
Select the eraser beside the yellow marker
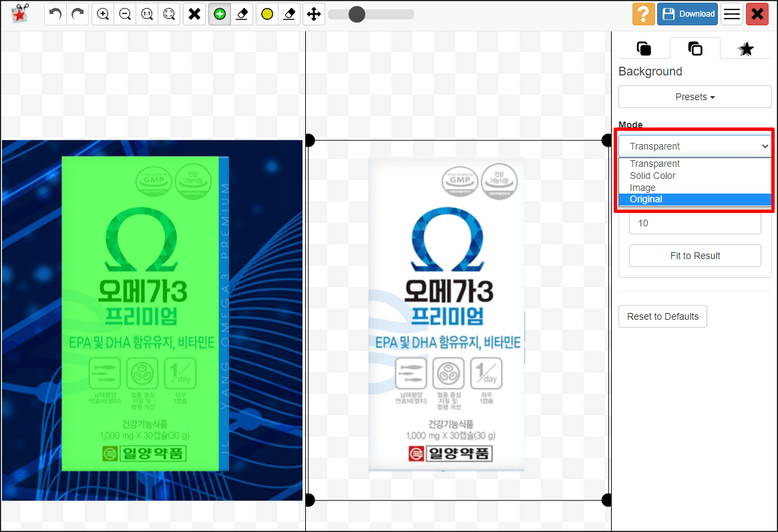tap(289, 14)
